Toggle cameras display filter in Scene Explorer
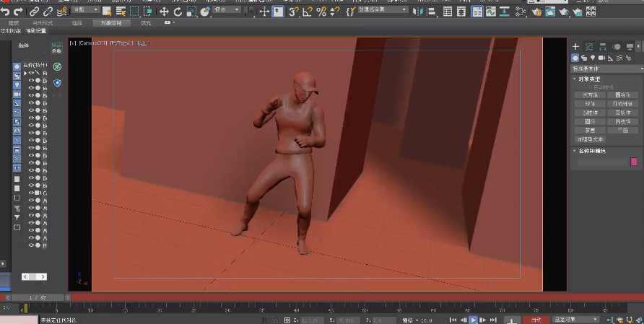Image resolution: width=644 pixels, height=324 pixels. pos(17,95)
